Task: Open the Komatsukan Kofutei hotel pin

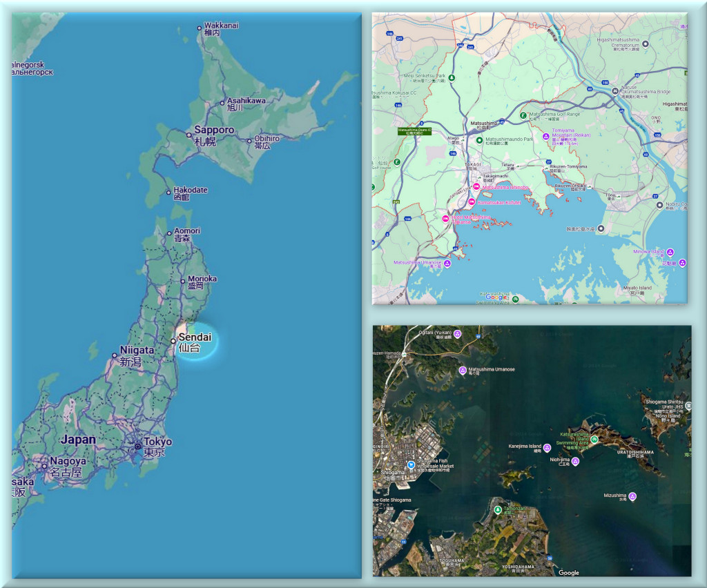Action: click(x=471, y=202)
